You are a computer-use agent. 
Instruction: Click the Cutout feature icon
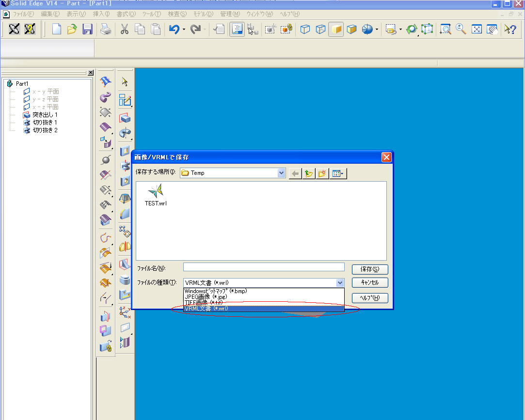[125, 151]
